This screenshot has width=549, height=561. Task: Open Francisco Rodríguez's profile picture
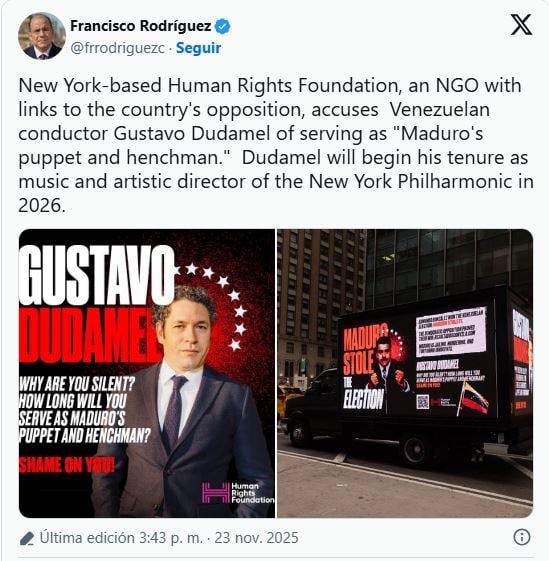(42, 36)
